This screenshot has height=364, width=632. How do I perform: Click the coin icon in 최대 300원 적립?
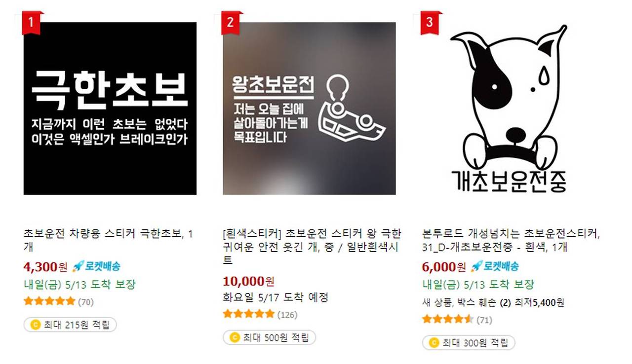(434, 343)
